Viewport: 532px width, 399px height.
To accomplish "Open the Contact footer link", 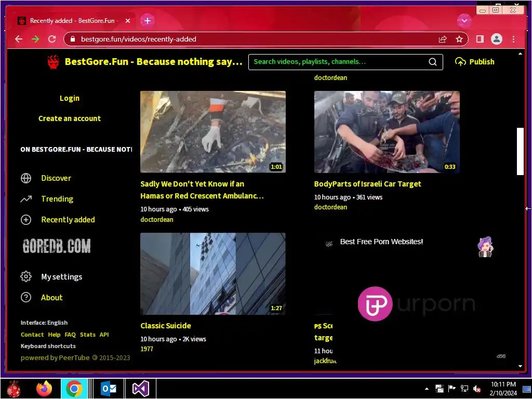I will coord(32,335).
